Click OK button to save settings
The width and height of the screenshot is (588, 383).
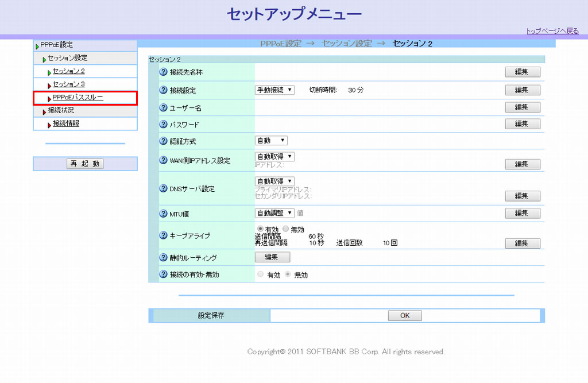(x=405, y=315)
